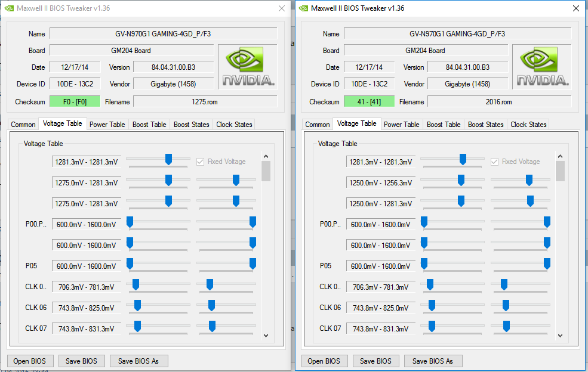The image size is (588, 372).
Task: Open the Boost Table tab in the left window
Action: (149, 125)
